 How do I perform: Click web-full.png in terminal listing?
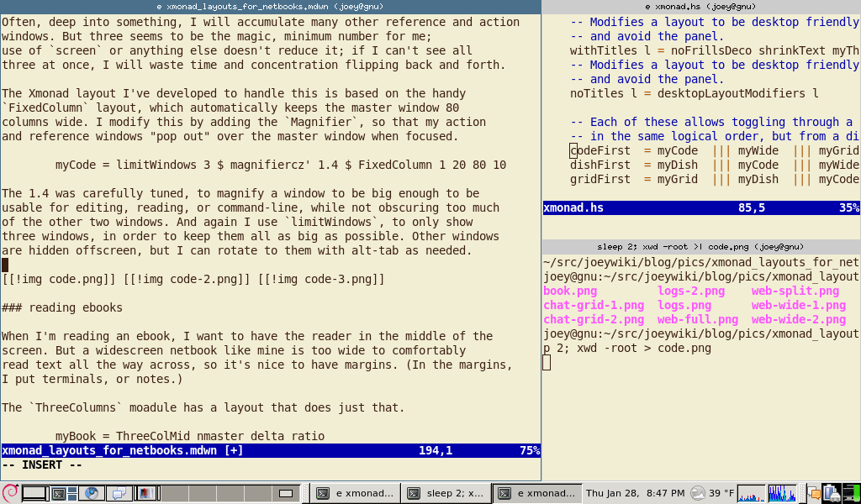click(698, 320)
